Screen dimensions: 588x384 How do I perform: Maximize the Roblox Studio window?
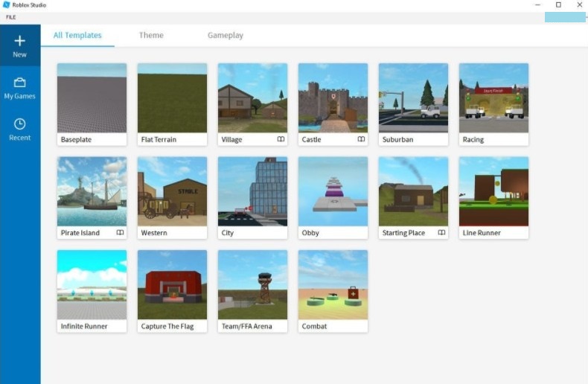558,5
